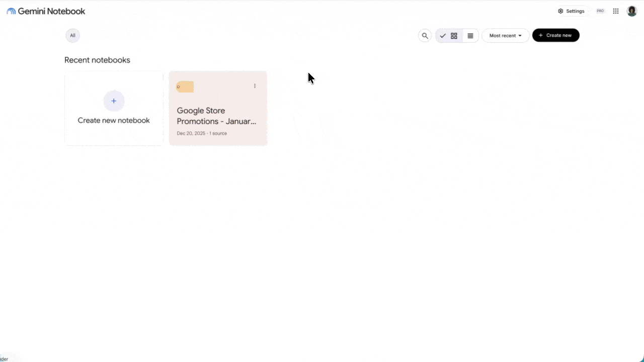Click the Create new button

coord(556,35)
